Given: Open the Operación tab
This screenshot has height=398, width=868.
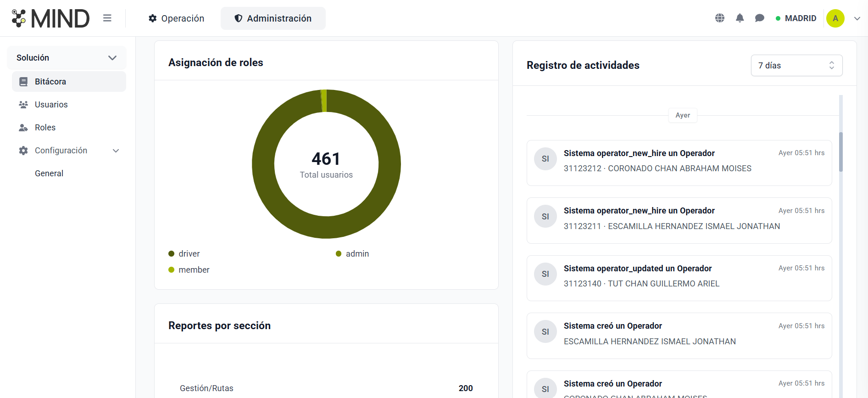Looking at the screenshot, I should pos(176,18).
